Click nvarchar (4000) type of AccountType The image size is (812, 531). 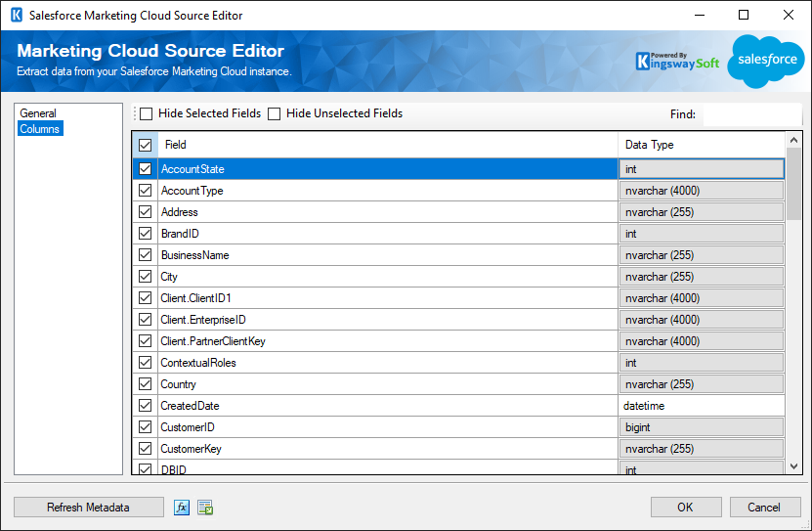[702, 191]
